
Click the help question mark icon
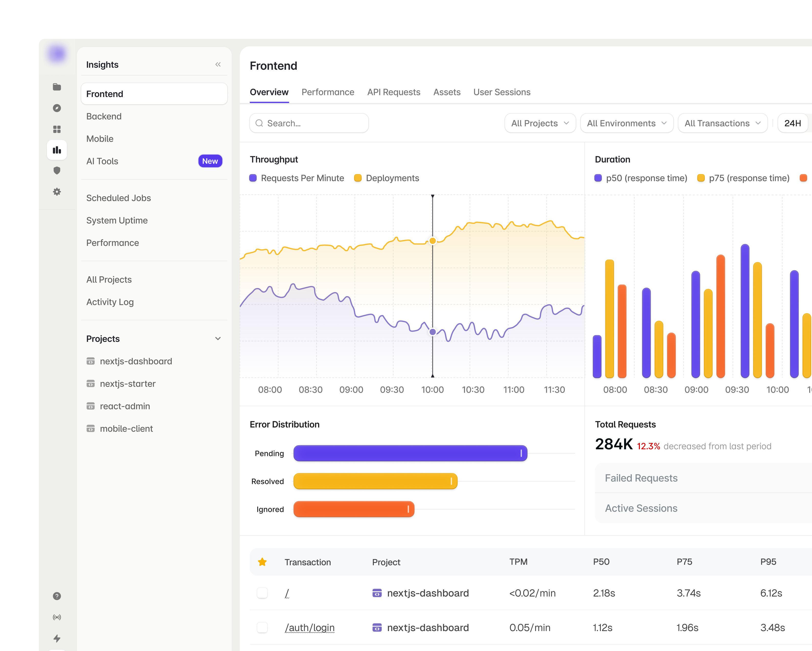[x=57, y=596]
